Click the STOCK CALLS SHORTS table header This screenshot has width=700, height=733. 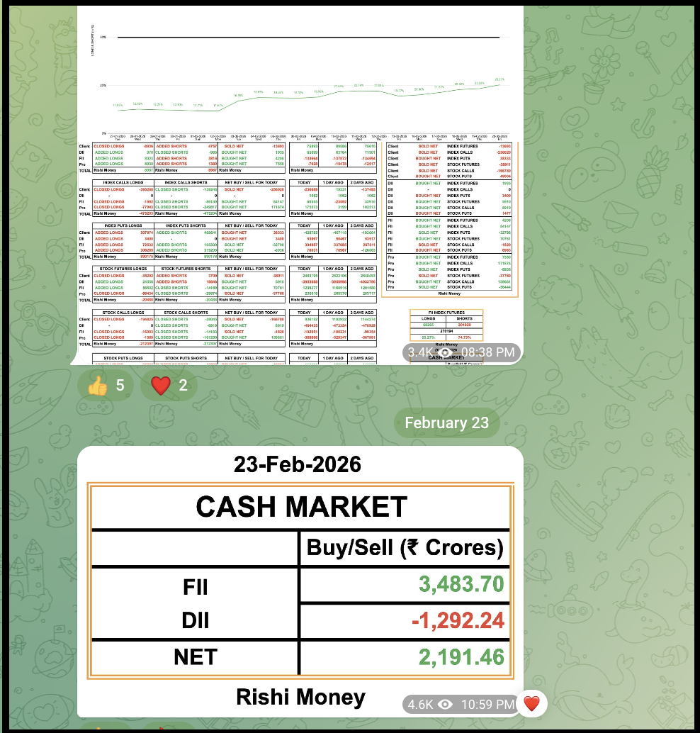pos(186,313)
